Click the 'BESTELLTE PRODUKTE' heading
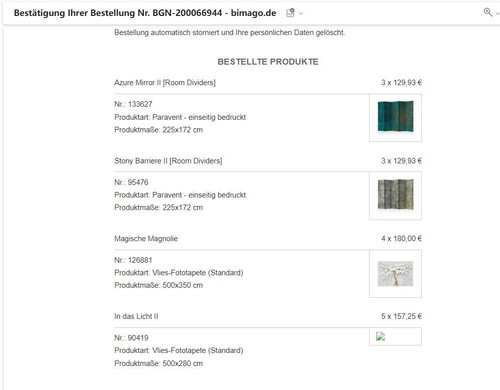 268,62
